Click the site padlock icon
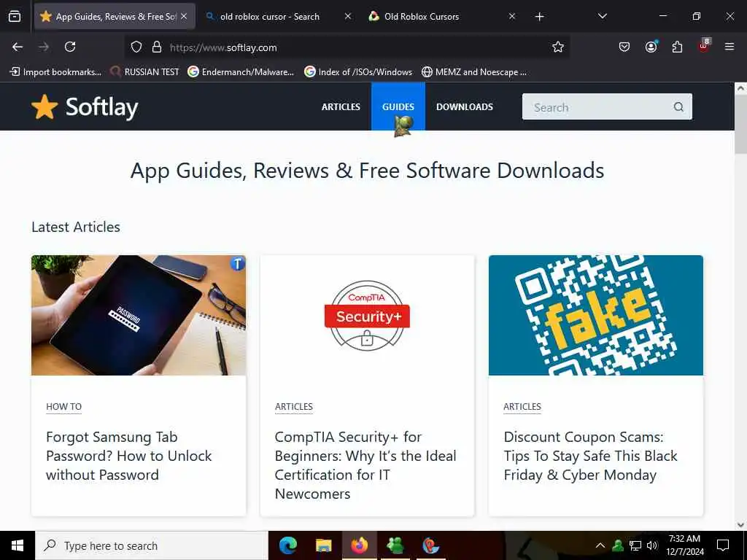747x560 pixels. (x=157, y=47)
